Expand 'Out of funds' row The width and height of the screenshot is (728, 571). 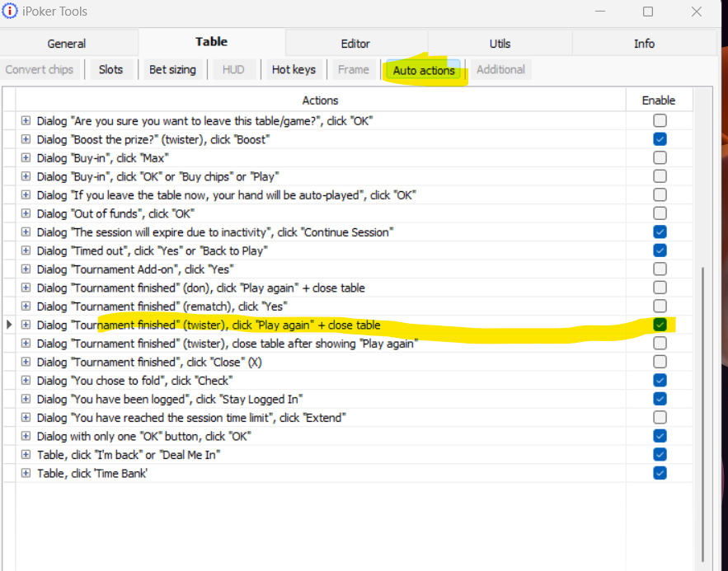[26, 213]
